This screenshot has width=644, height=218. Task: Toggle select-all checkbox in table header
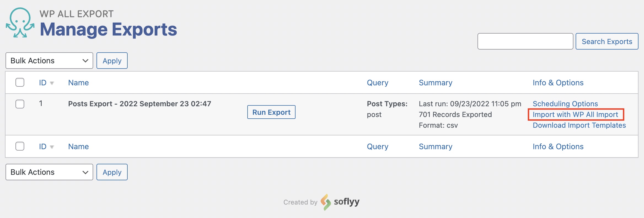click(20, 82)
